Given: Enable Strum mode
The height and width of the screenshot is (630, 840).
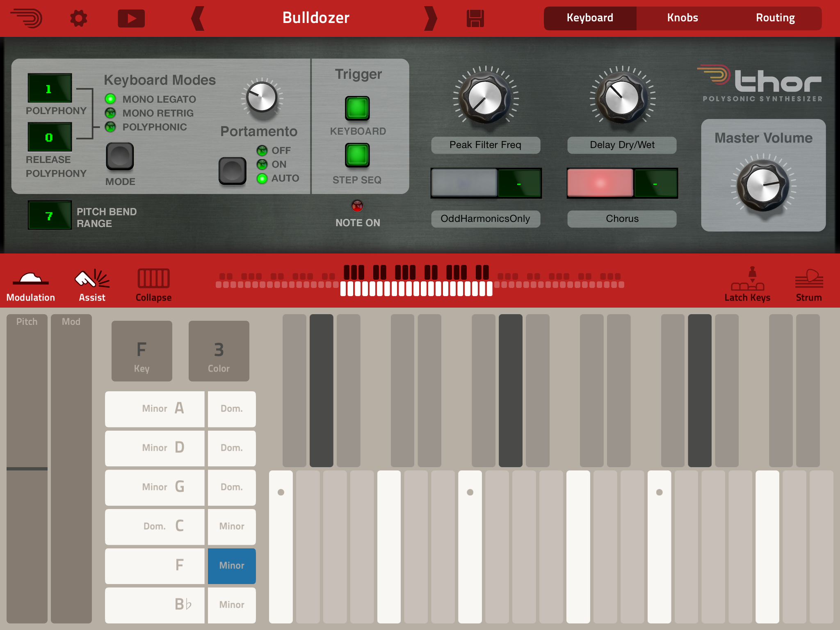Looking at the screenshot, I should click(x=809, y=286).
